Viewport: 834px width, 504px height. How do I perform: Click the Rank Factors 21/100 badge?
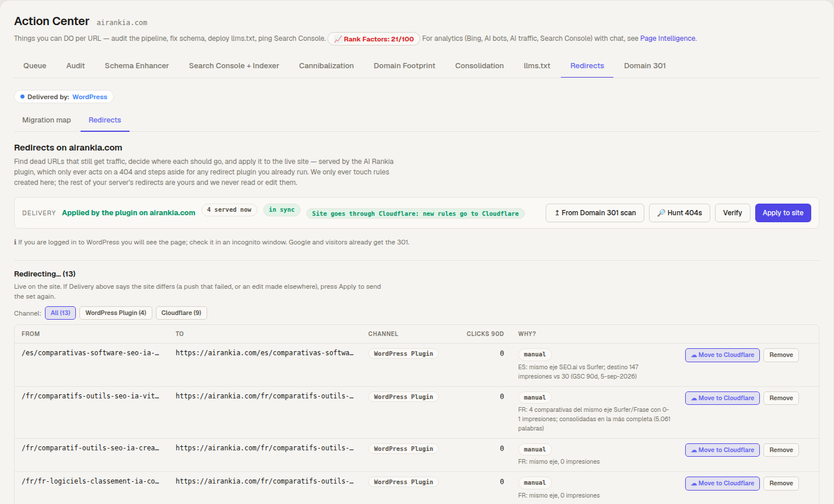coord(374,39)
